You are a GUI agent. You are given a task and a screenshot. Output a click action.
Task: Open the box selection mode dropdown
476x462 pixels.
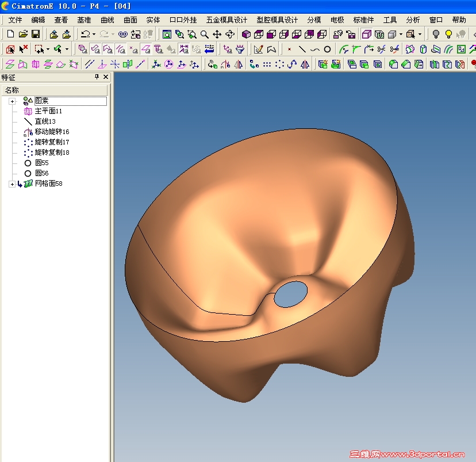tap(48, 49)
